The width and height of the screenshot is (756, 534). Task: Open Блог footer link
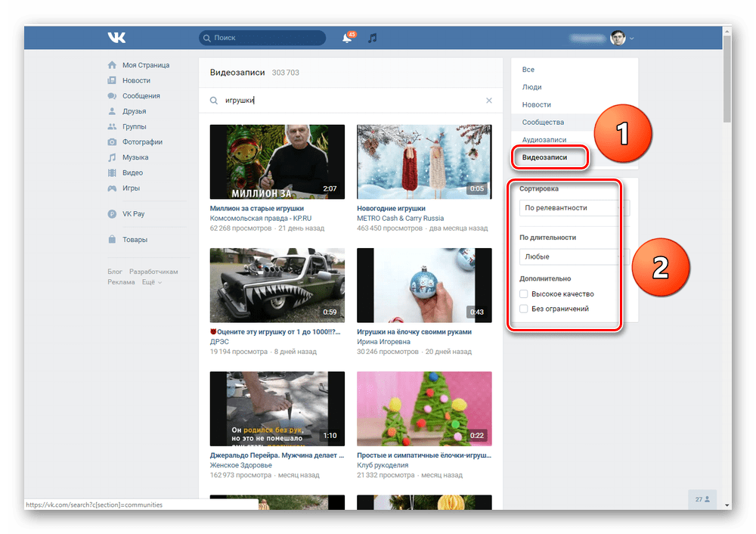[115, 272]
